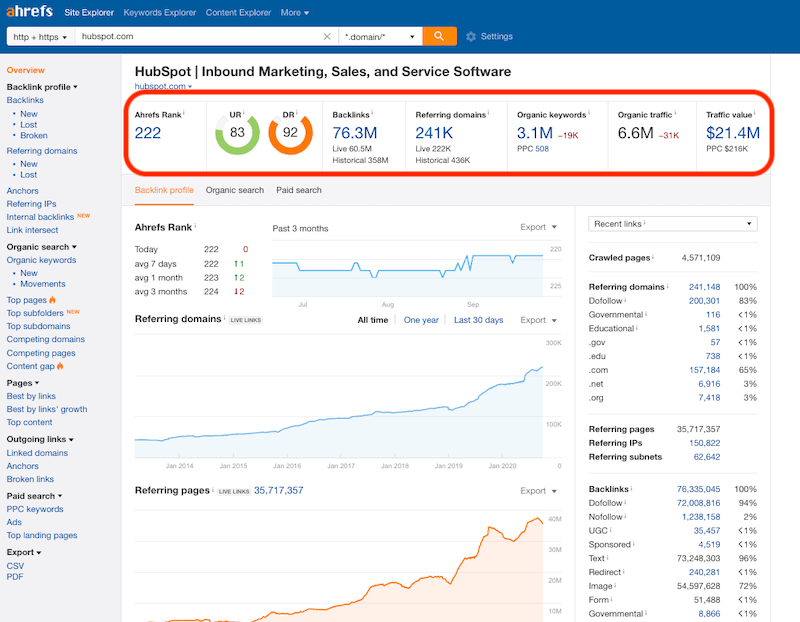Click the UR 83 gauge
Viewport: 800px width, 622px height.
237,133
